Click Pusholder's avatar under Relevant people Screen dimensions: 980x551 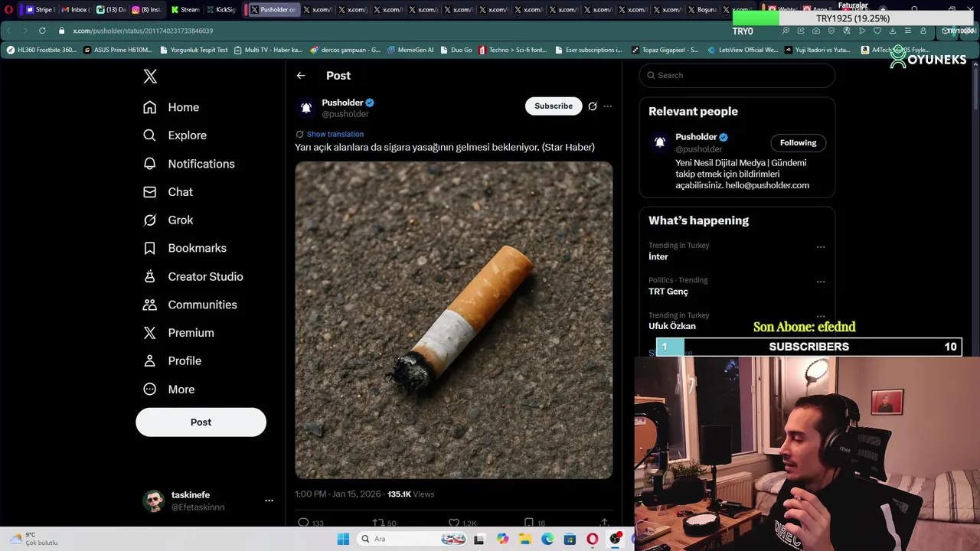pos(659,142)
